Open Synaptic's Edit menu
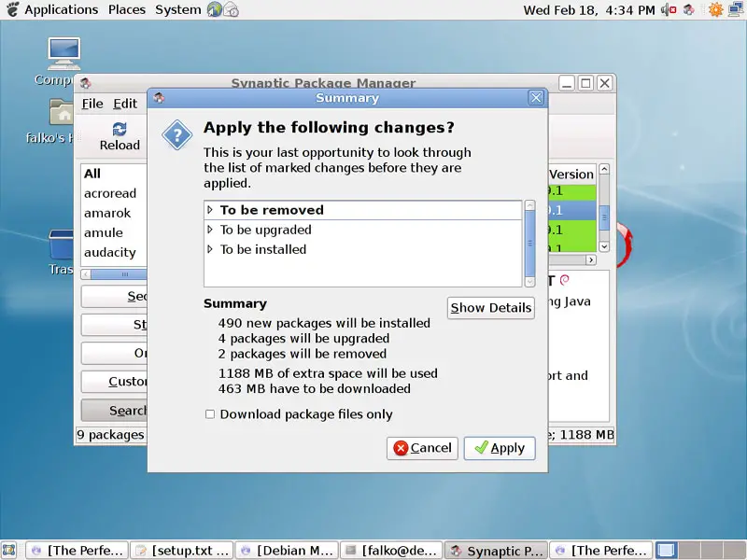 tap(125, 104)
